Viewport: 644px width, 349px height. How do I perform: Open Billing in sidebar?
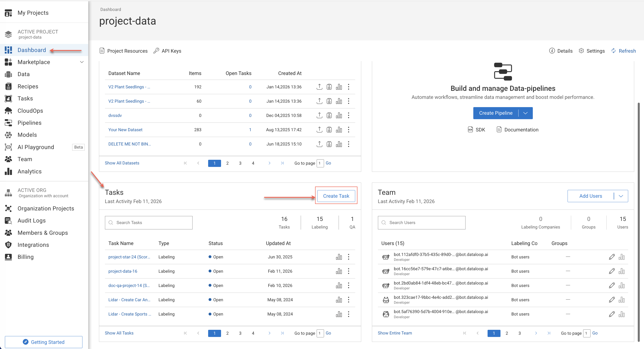[44, 257]
